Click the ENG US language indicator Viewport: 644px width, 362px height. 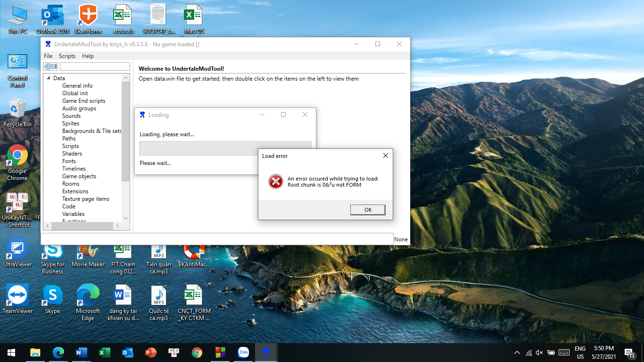pos(580,353)
